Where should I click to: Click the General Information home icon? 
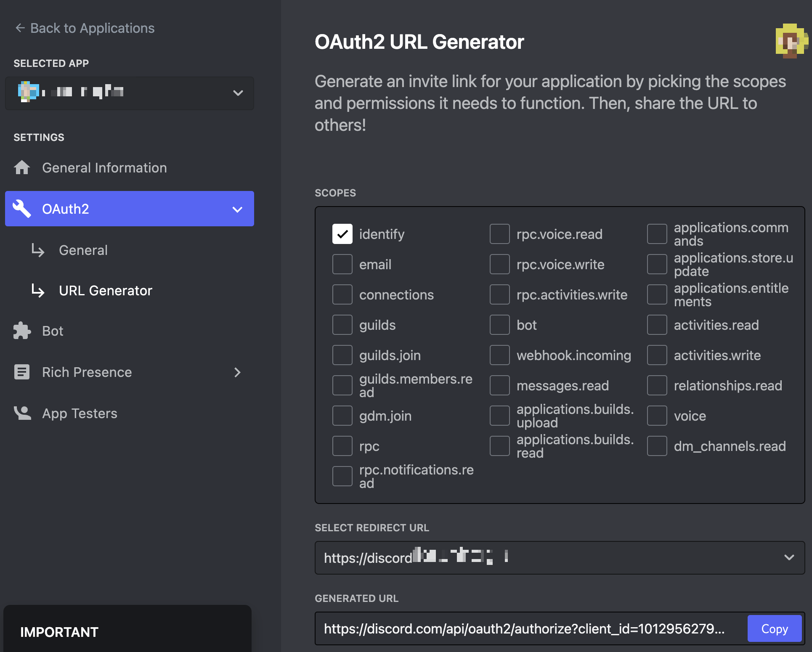(22, 167)
